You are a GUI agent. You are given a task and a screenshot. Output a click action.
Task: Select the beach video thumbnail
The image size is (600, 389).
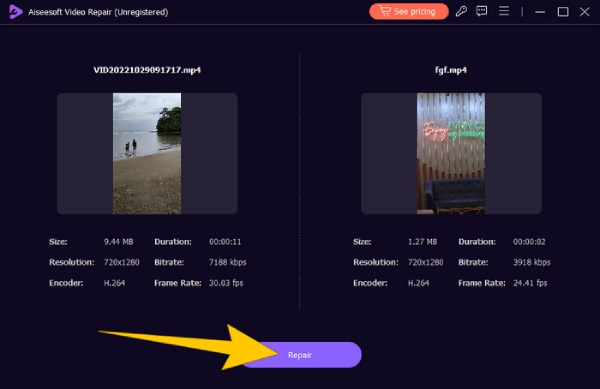(x=147, y=153)
